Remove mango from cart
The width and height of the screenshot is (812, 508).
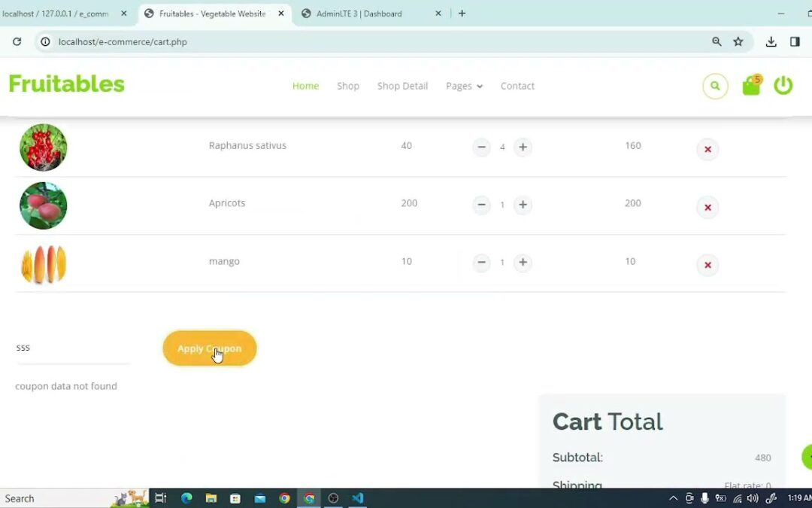[707, 265]
